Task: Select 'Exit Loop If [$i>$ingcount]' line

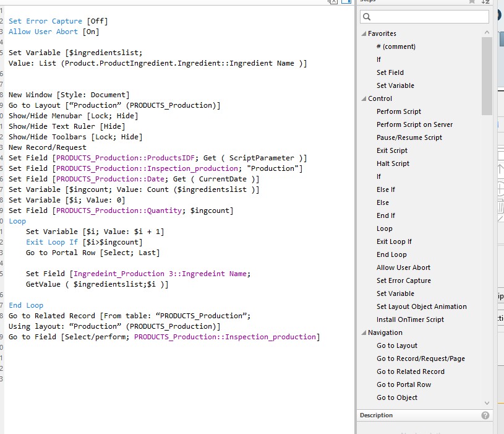Action: click(x=84, y=242)
